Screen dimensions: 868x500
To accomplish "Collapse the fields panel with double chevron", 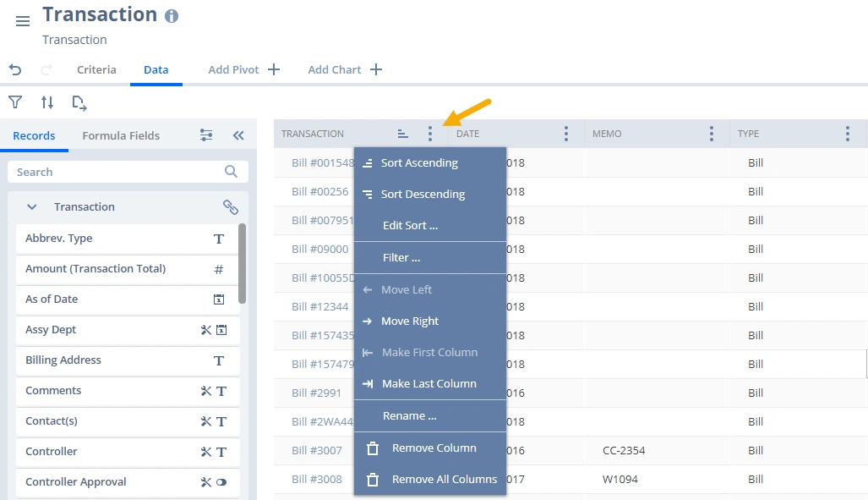I will (238, 135).
